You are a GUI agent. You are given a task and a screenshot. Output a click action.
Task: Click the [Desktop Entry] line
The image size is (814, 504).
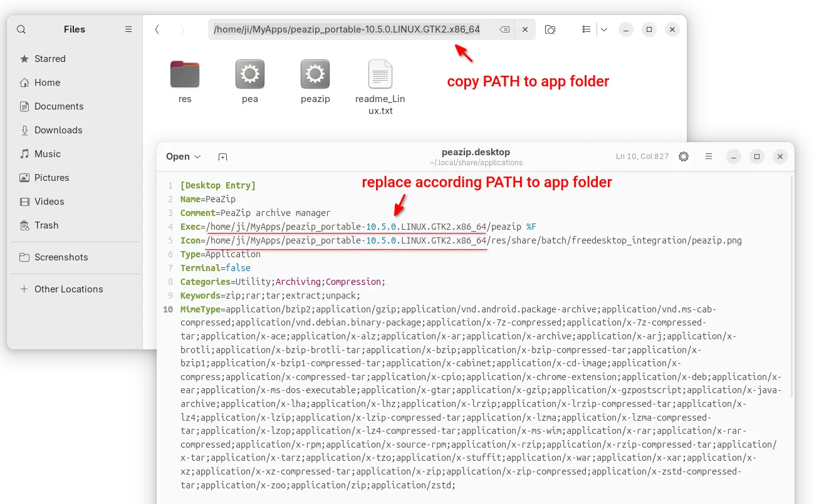[218, 186]
